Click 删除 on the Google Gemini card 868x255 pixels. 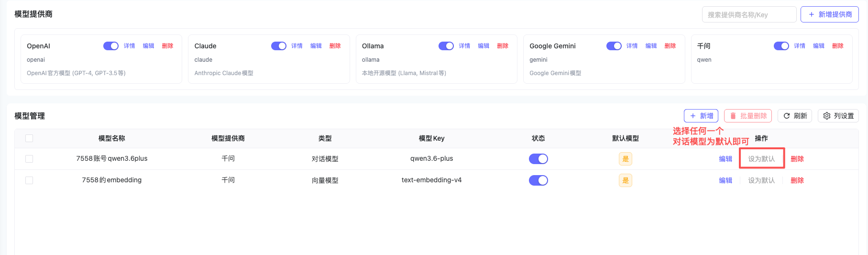point(670,46)
